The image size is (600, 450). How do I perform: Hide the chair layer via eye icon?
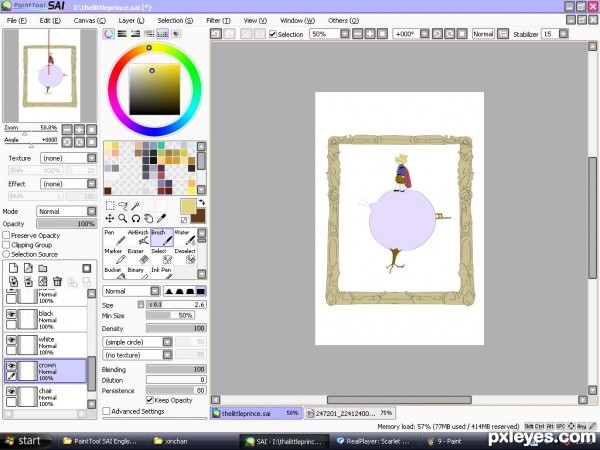point(11,391)
